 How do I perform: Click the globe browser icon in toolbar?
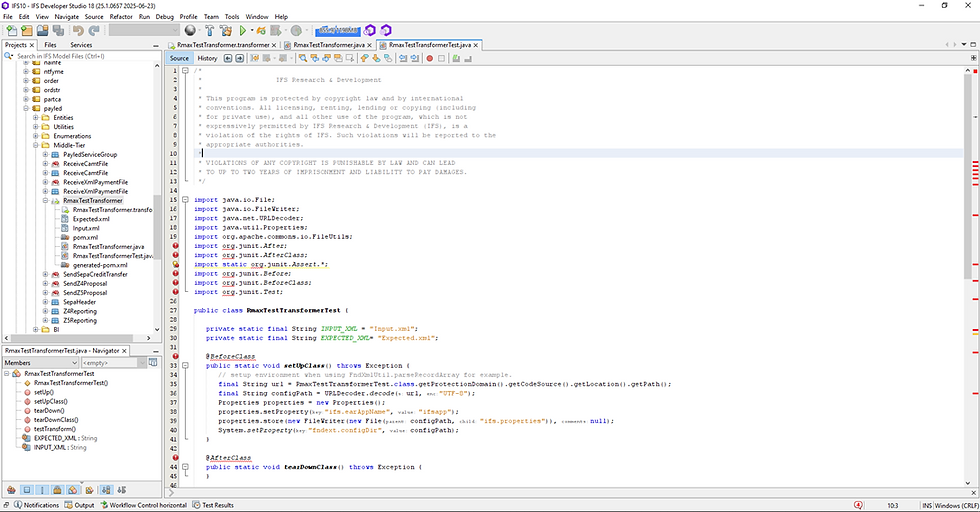click(x=190, y=30)
